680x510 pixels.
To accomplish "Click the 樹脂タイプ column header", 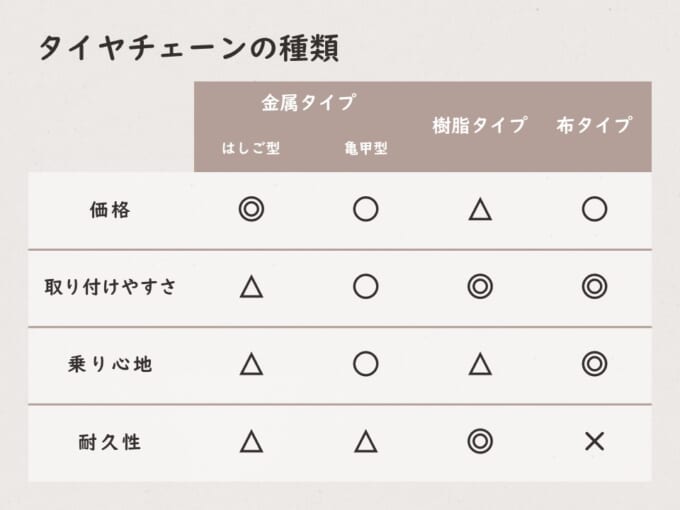I will click(480, 126).
